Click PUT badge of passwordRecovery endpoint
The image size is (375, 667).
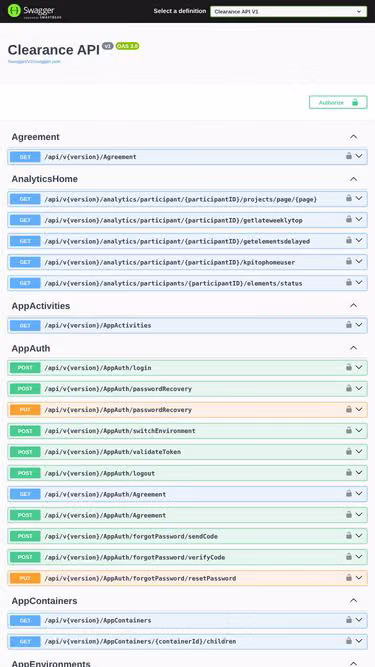coord(25,410)
